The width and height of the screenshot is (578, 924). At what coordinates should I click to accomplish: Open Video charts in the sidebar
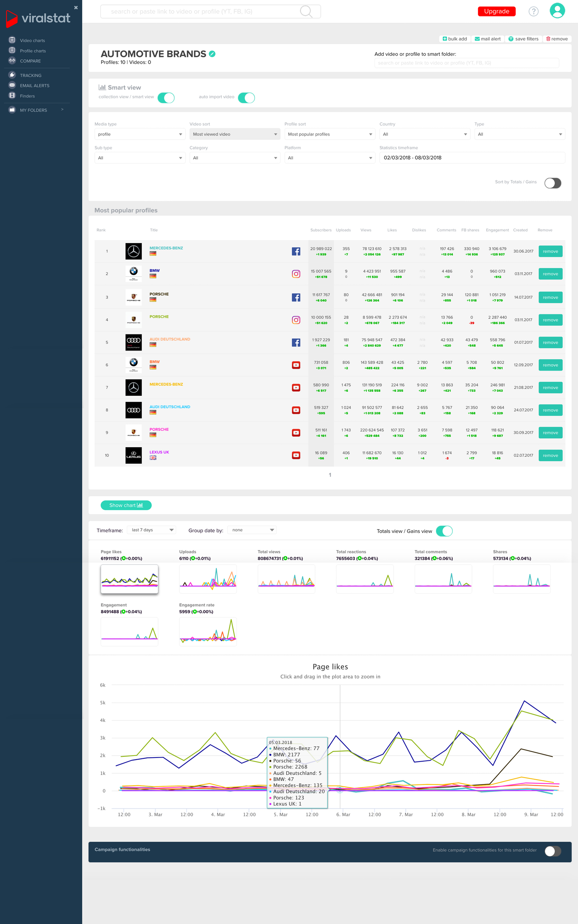[33, 41]
